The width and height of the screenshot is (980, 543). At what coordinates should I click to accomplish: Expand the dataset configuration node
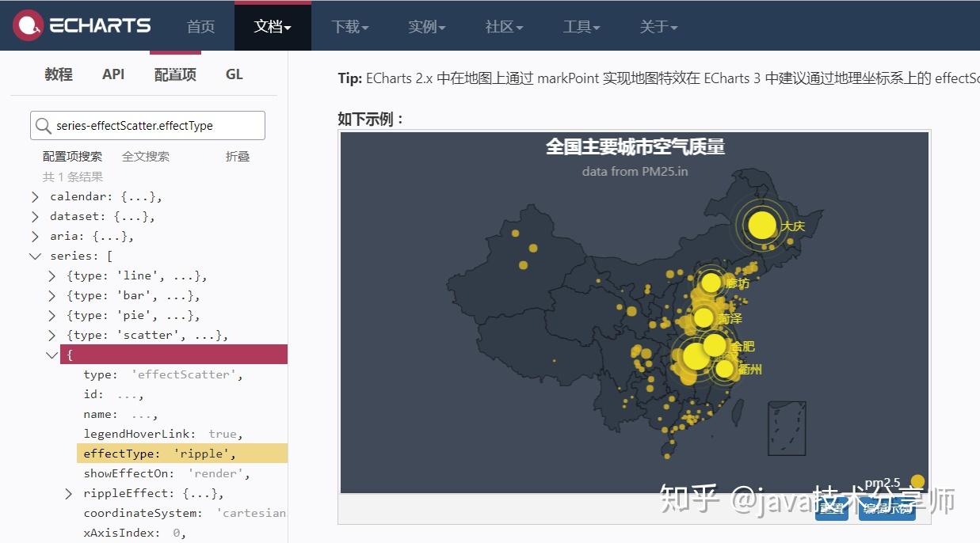[35, 216]
